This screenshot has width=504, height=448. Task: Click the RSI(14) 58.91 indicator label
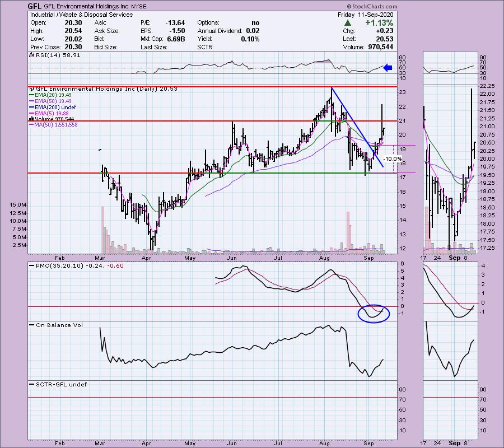tap(58, 55)
